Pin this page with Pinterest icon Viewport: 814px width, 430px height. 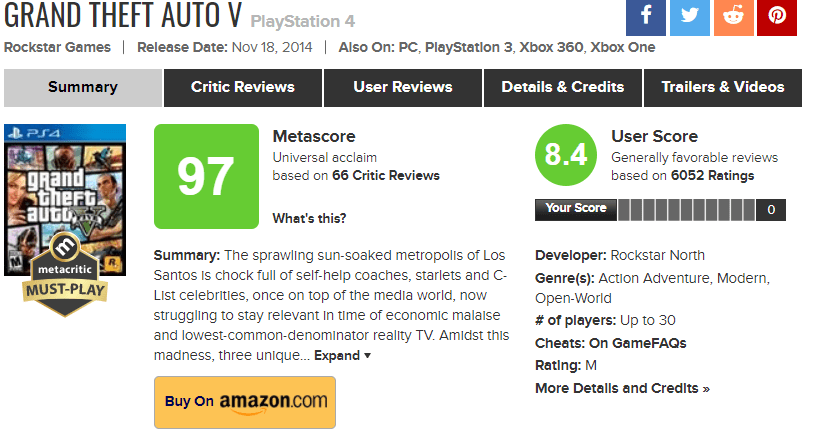(x=775, y=16)
